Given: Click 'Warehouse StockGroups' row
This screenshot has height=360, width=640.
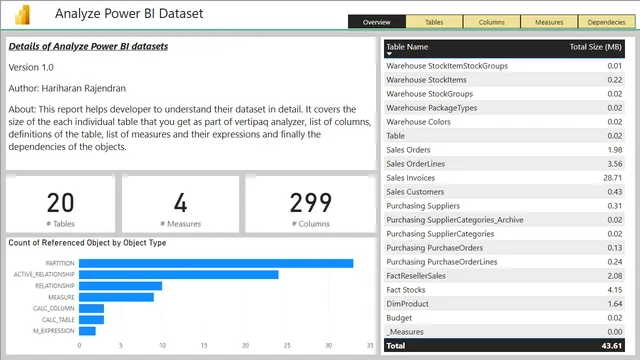Looking at the screenshot, I should point(504,94).
